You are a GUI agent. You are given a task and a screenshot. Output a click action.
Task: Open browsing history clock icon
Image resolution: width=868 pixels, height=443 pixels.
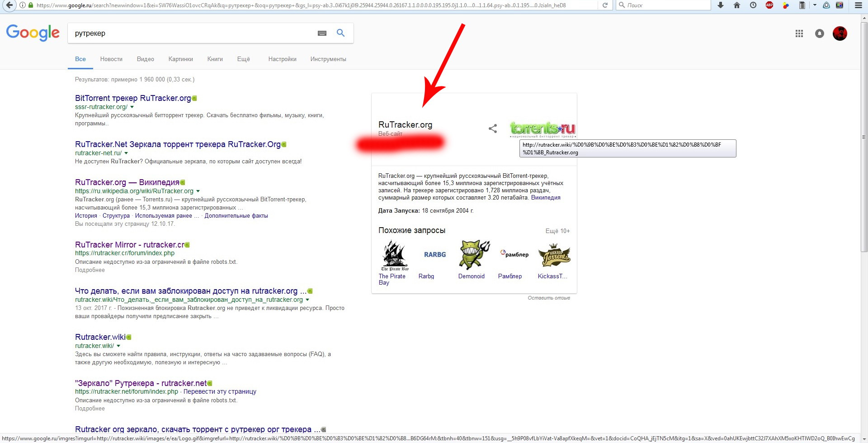click(753, 5)
